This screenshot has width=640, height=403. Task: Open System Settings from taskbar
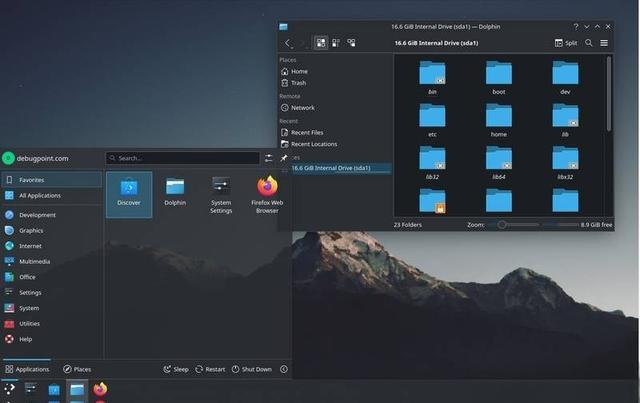click(x=31, y=389)
